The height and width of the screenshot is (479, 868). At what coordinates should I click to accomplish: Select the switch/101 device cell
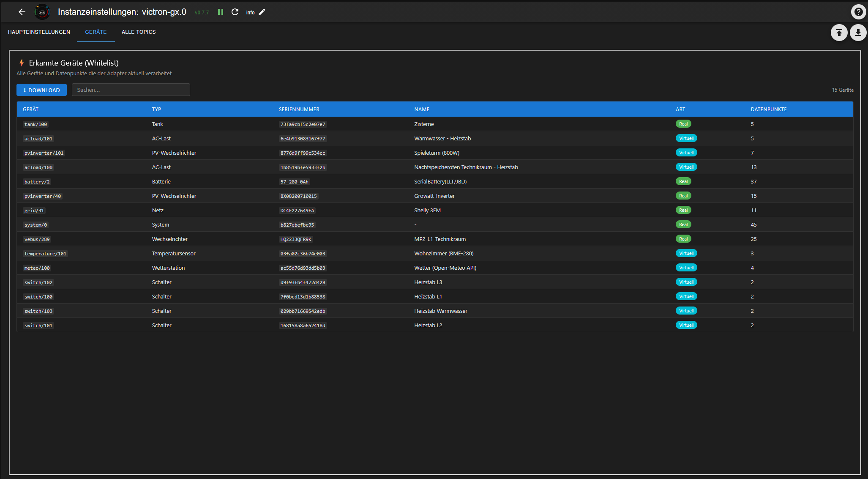tap(38, 326)
